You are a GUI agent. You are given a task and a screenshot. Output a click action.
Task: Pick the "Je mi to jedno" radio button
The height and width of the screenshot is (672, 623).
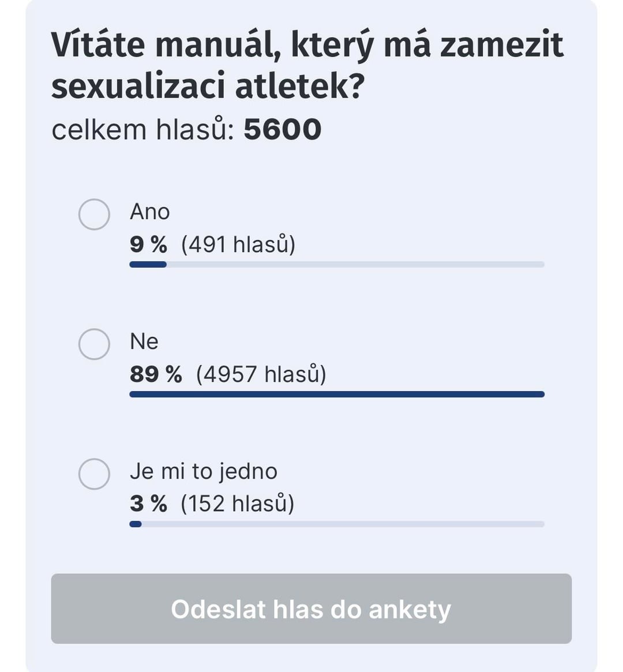point(94,474)
